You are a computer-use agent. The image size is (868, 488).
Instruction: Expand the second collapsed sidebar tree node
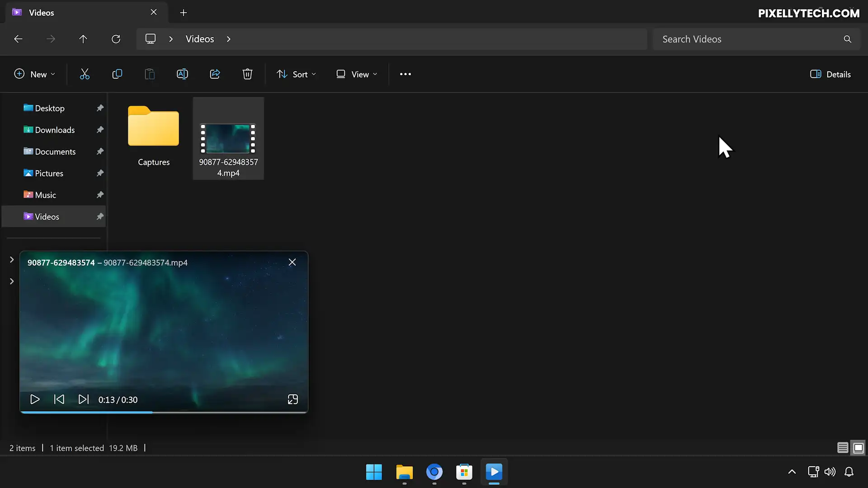pos(12,282)
